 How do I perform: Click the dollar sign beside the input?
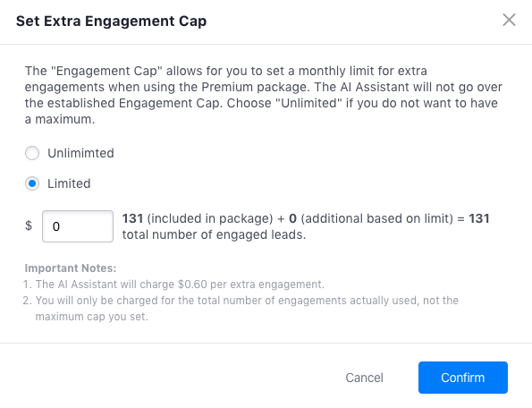coord(29,225)
